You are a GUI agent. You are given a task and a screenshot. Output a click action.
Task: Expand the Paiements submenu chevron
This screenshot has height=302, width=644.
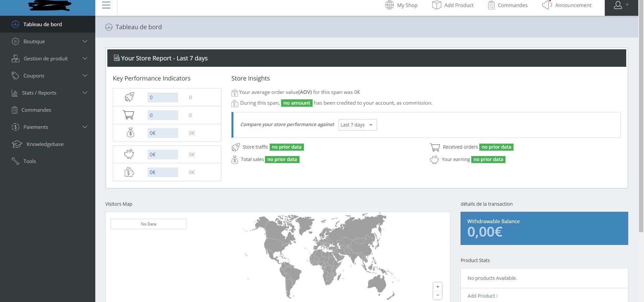click(85, 127)
